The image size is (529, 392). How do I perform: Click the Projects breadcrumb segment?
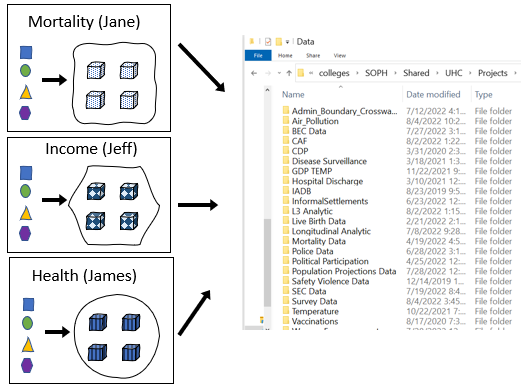pyautogui.click(x=493, y=73)
